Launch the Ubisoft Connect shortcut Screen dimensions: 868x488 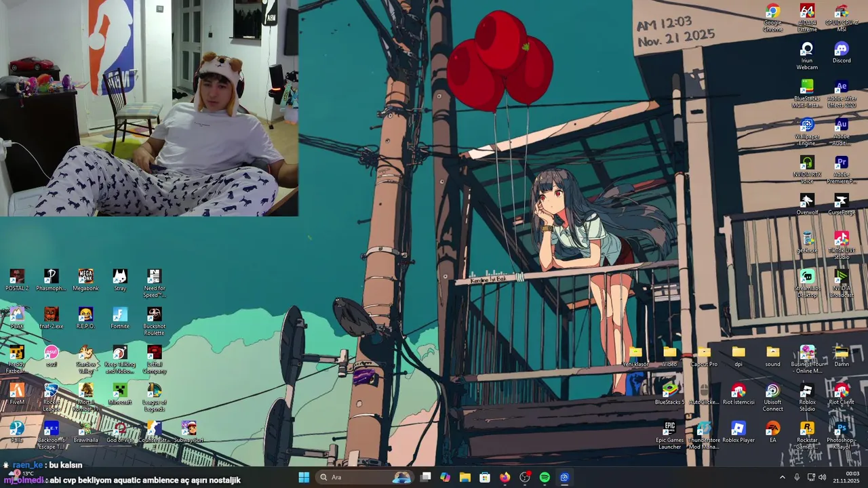coord(773,397)
